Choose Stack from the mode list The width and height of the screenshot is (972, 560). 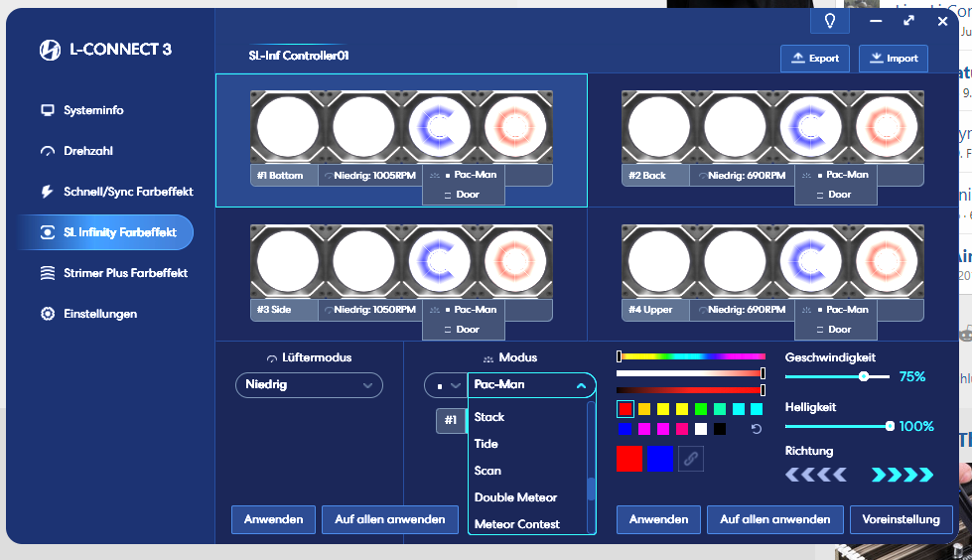489,417
